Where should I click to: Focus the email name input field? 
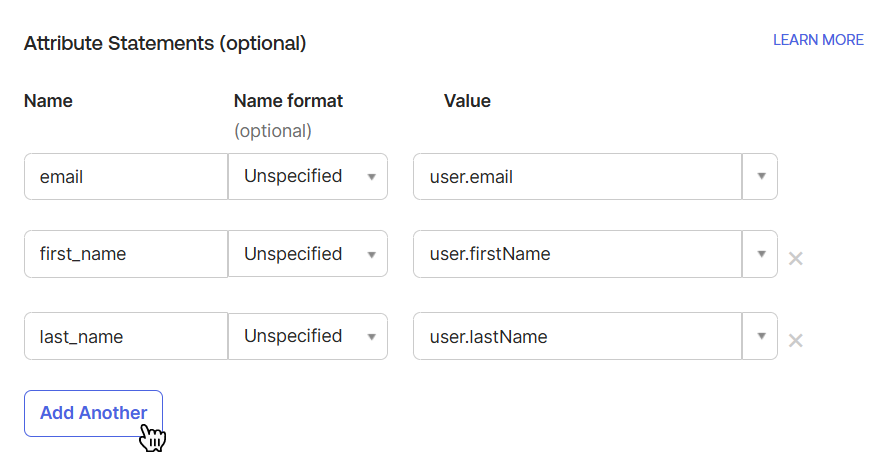[x=126, y=177]
